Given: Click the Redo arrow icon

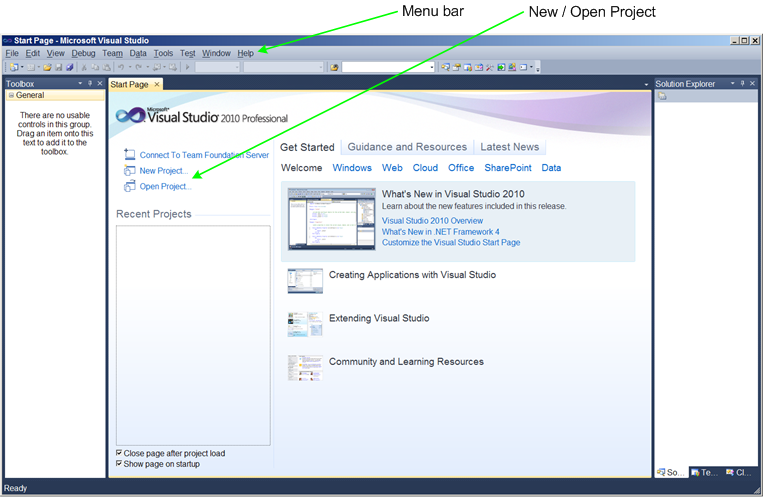Looking at the screenshot, I should [139, 67].
